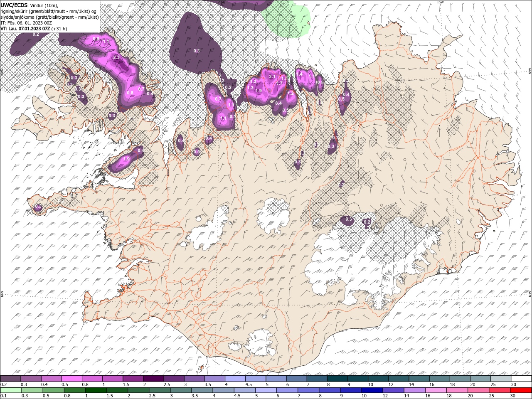The width and height of the screenshot is (532, 399).
Task: Select the darkest purple swatch labeled 2 in the snow legend
Action: point(153,378)
